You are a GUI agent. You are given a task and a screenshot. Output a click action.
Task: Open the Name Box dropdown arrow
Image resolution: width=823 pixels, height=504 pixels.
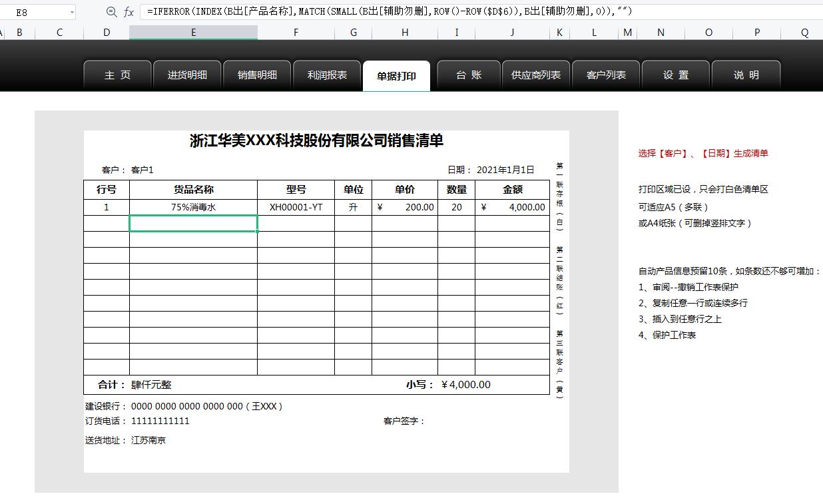pyautogui.click(x=73, y=11)
